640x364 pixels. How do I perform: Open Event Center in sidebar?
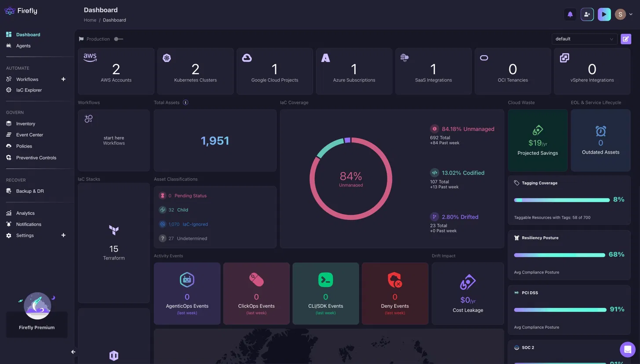[29, 135]
